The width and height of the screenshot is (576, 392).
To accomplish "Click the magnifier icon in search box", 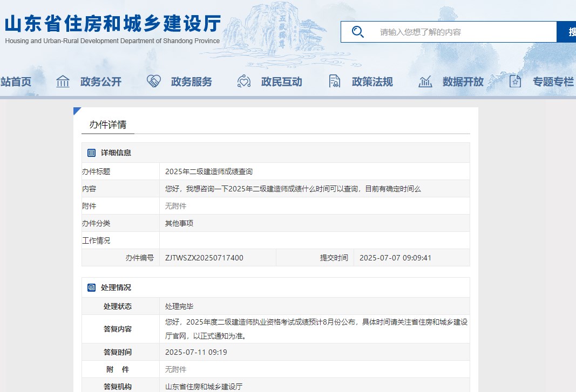I will (x=357, y=32).
